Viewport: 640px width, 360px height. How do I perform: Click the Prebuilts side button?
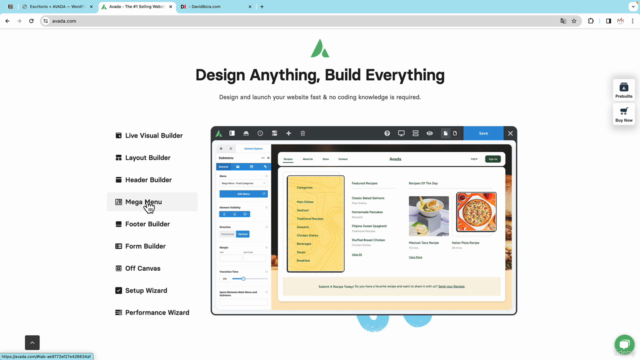[x=624, y=90]
